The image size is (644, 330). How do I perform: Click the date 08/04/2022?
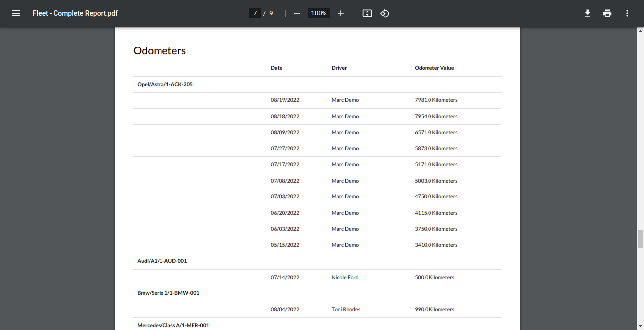point(285,309)
